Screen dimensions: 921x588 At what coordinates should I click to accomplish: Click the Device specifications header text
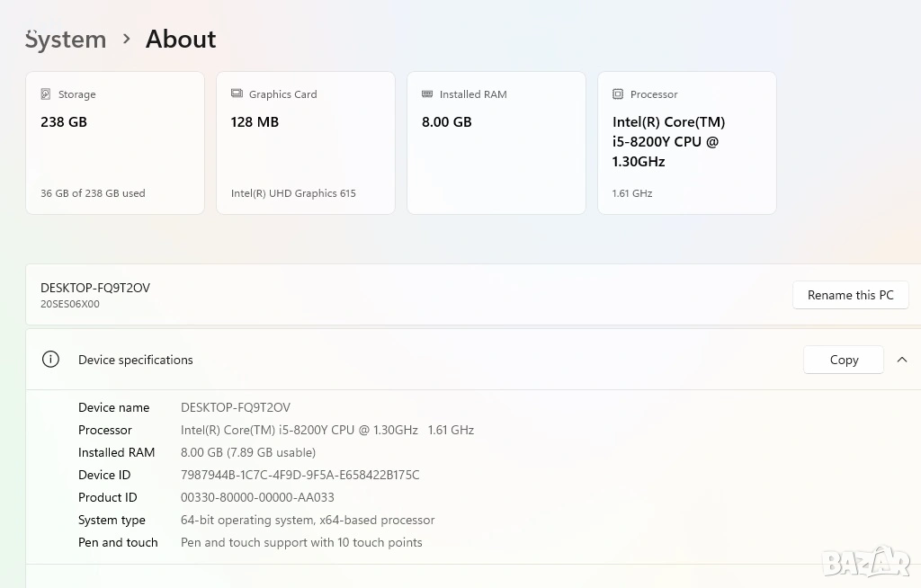click(136, 360)
